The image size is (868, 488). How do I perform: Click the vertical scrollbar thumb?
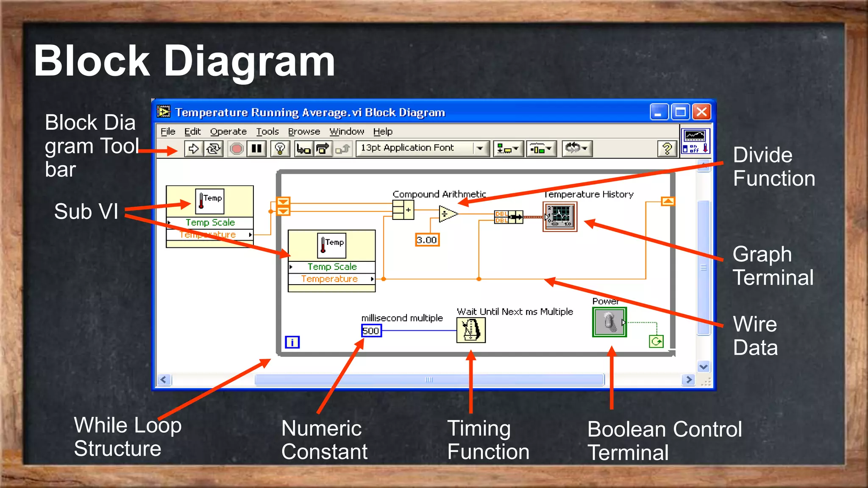(704, 268)
